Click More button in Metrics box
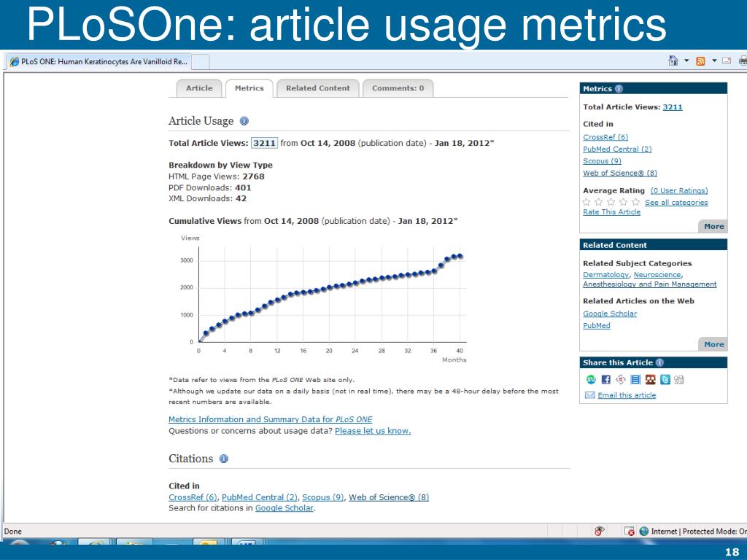 [x=713, y=227]
